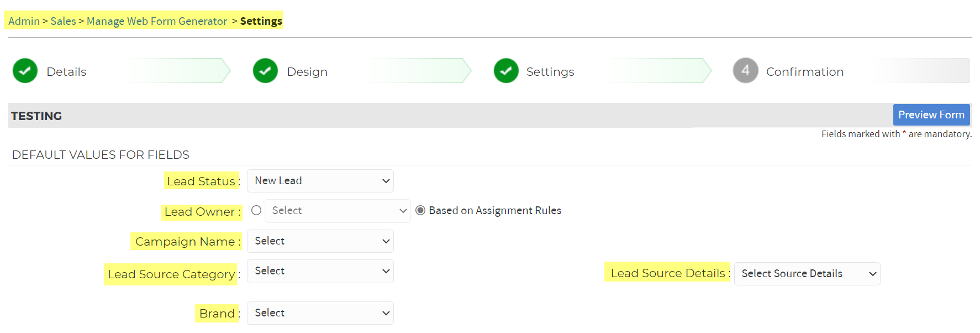Expand the Brand dropdown
This screenshot has width=980, height=333.
(320, 313)
